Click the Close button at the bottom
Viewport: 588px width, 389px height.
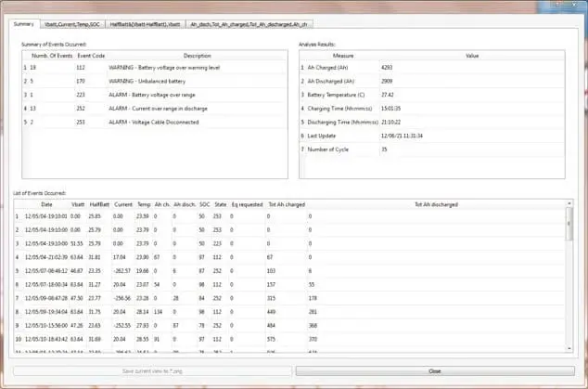pos(435,371)
